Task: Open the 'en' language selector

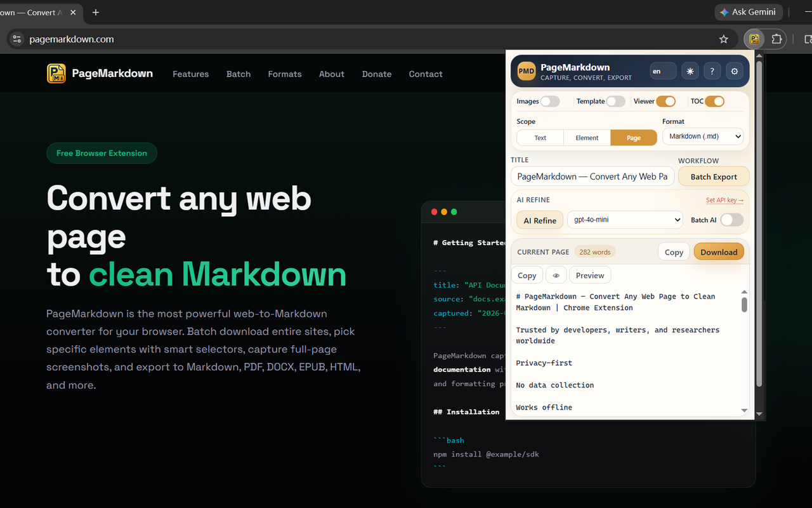Action: (663, 71)
